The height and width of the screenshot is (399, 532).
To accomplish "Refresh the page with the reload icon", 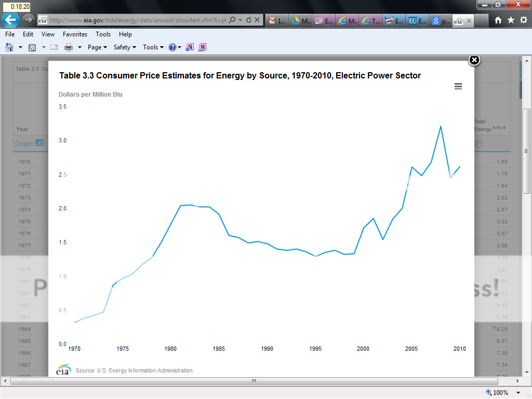I will click(248, 20).
